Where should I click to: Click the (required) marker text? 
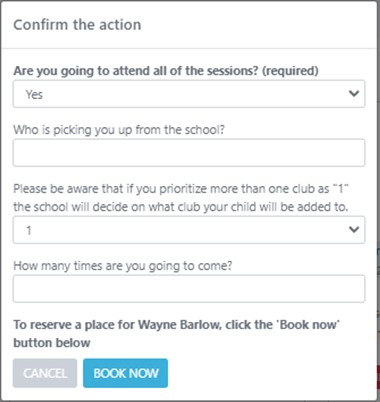(x=290, y=71)
